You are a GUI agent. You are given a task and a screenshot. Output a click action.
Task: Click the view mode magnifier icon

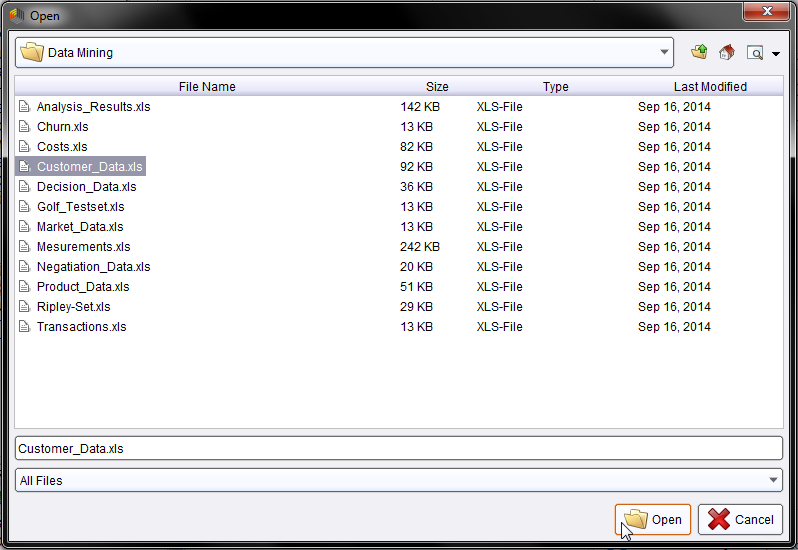tap(755, 53)
